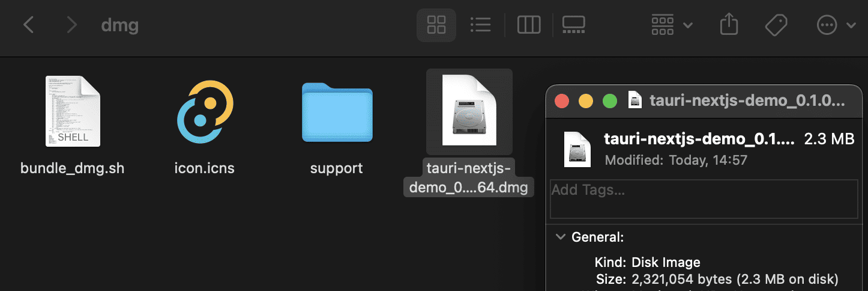Switch to list view
The image size is (868, 291).
[x=480, y=25]
